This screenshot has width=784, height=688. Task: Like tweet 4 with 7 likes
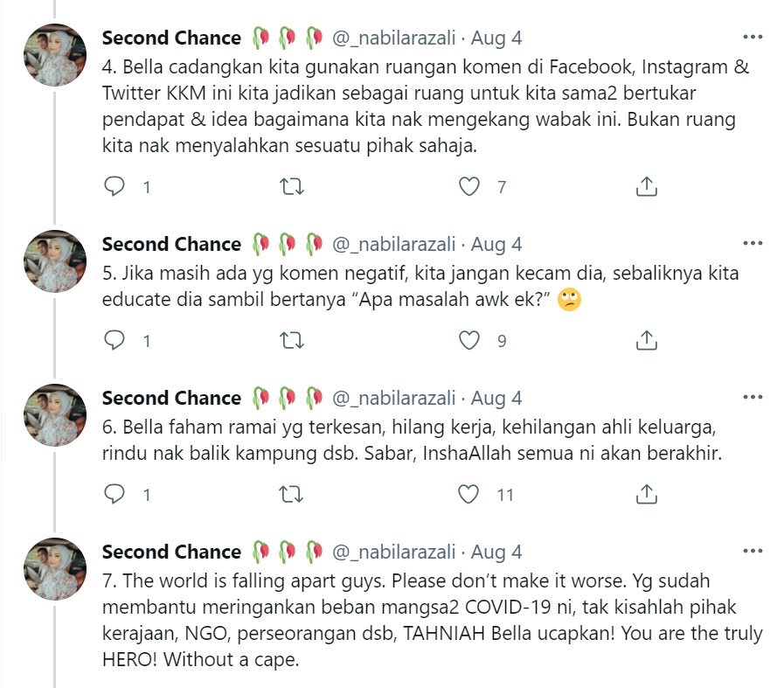coord(469,186)
